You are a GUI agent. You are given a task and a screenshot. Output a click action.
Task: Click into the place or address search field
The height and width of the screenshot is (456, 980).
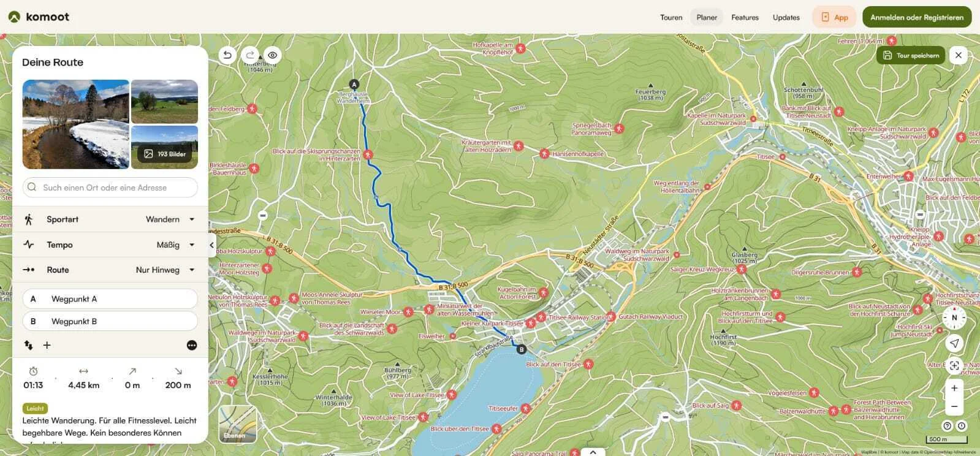110,188
